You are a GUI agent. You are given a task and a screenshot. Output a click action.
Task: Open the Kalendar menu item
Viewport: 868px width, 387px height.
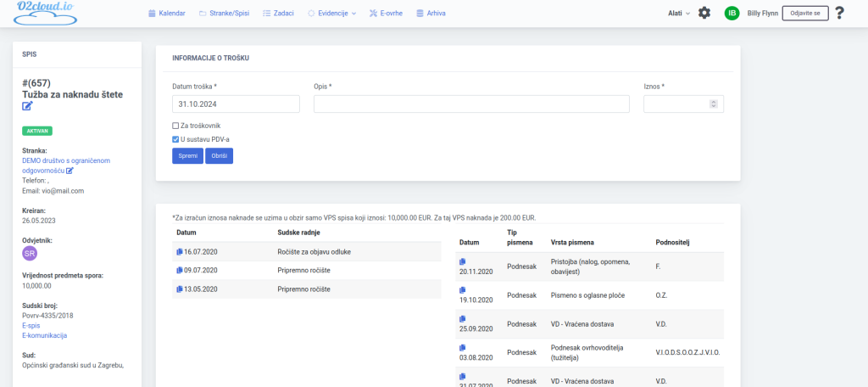click(x=166, y=14)
